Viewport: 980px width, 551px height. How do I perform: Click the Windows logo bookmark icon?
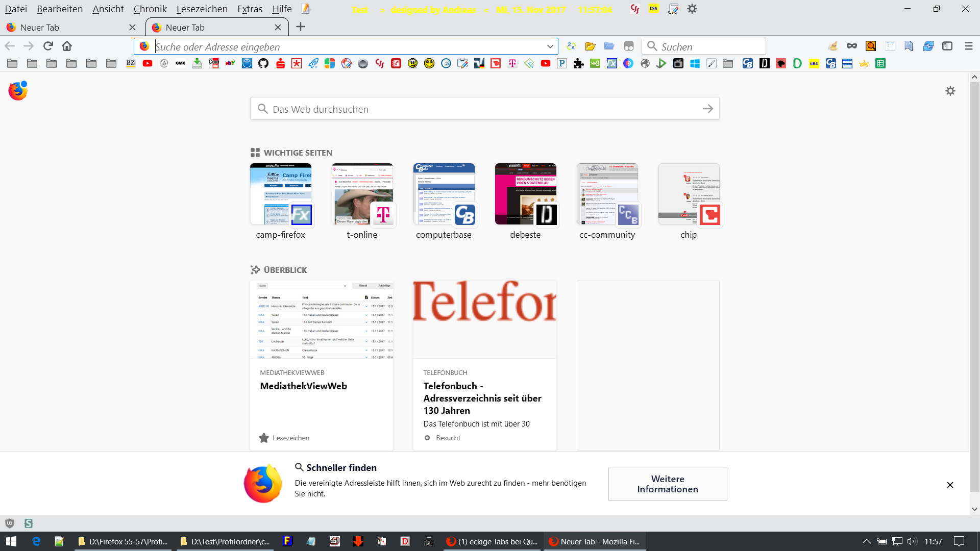click(695, 63)
